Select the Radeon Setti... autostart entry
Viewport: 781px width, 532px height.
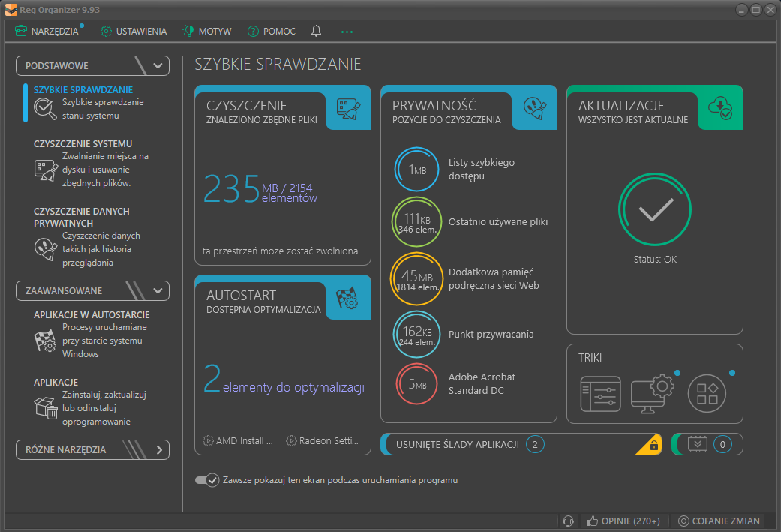[x=322, y=441]
